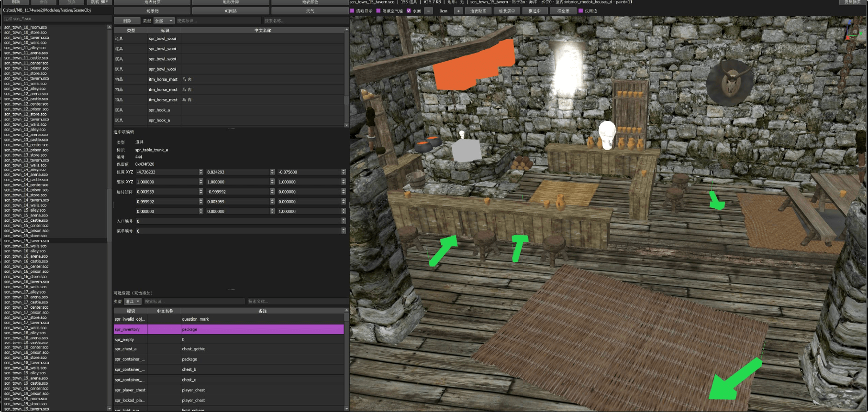Click the 菜单编号 stepper arrows
This screenshot has width=868, height=412.
coord(343,231)
